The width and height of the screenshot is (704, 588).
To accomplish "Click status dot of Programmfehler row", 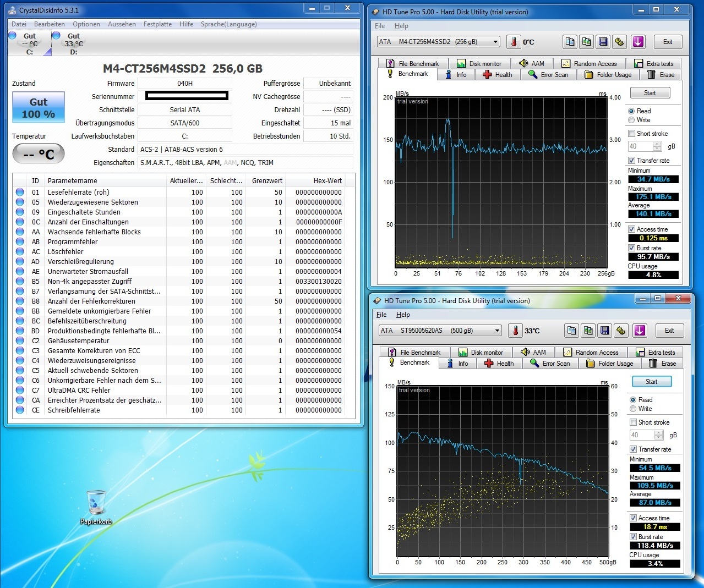I will 20,241.
